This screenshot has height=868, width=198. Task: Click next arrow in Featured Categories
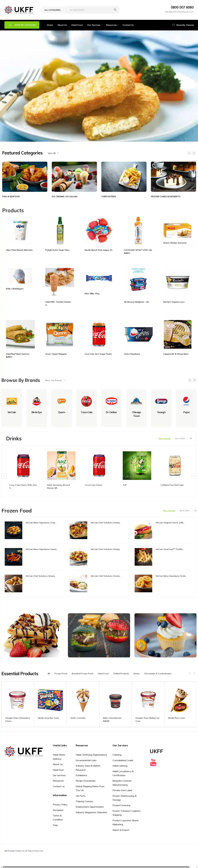tap(194, 153)
